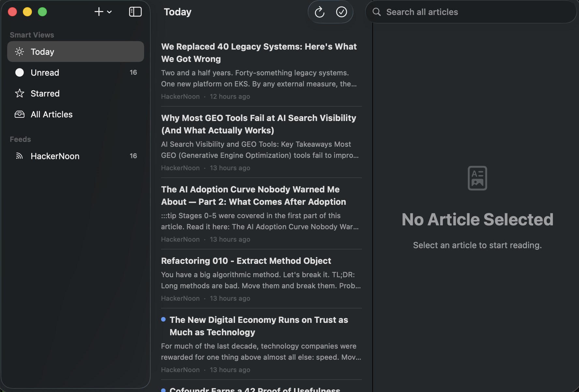The width and height of the screenshot is (579, 392).
Task: Click the plus add feed icon
Action: [x=99, y=12]
